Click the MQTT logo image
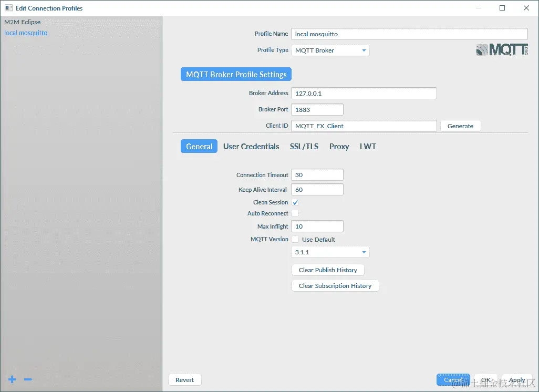 click(x=502, y=50)
